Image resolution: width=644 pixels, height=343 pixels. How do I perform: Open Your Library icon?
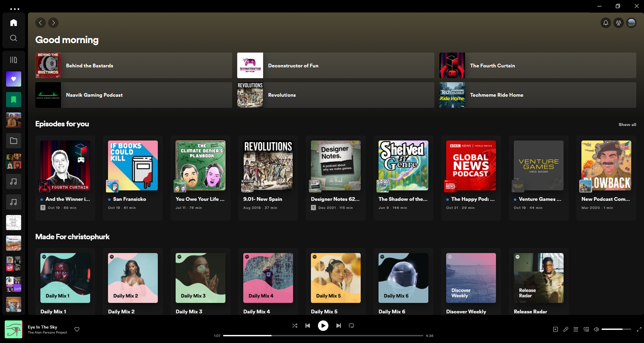pos(13,60)
